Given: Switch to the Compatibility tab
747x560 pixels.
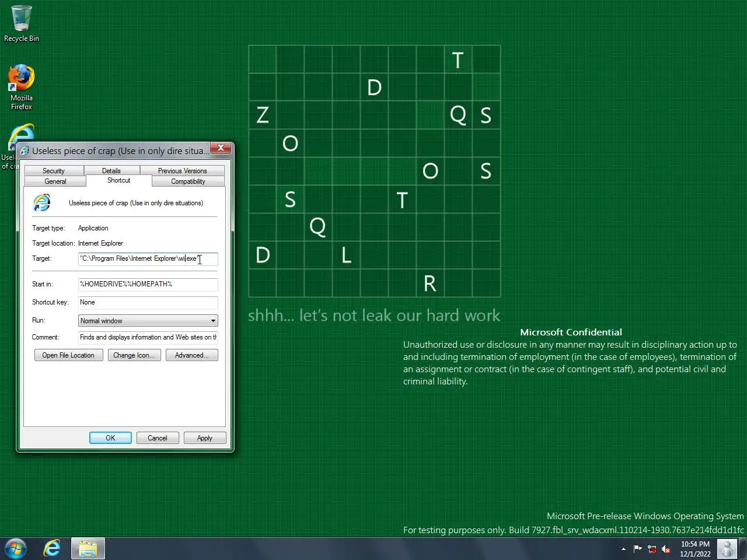Looking at the screenshot, I should [x=188, y=181].
